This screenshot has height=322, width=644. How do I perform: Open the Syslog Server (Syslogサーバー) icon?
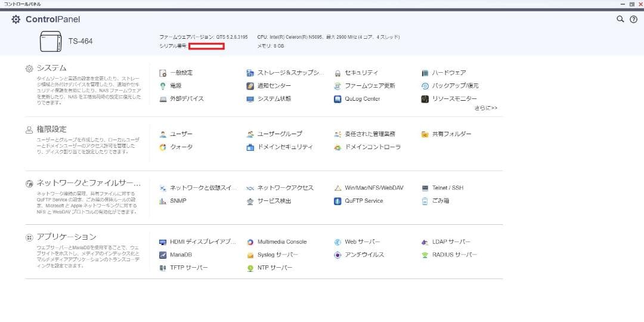click(250, 255)
